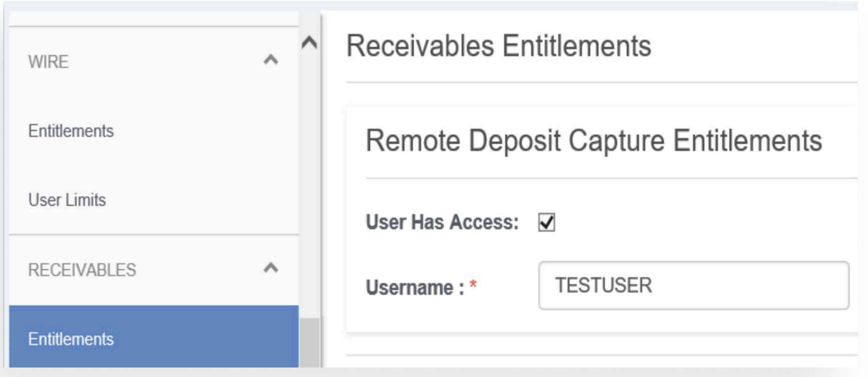Click the sidebar scrollbar thumb
This screenshot has width=868, height=377.
[309, 342]
